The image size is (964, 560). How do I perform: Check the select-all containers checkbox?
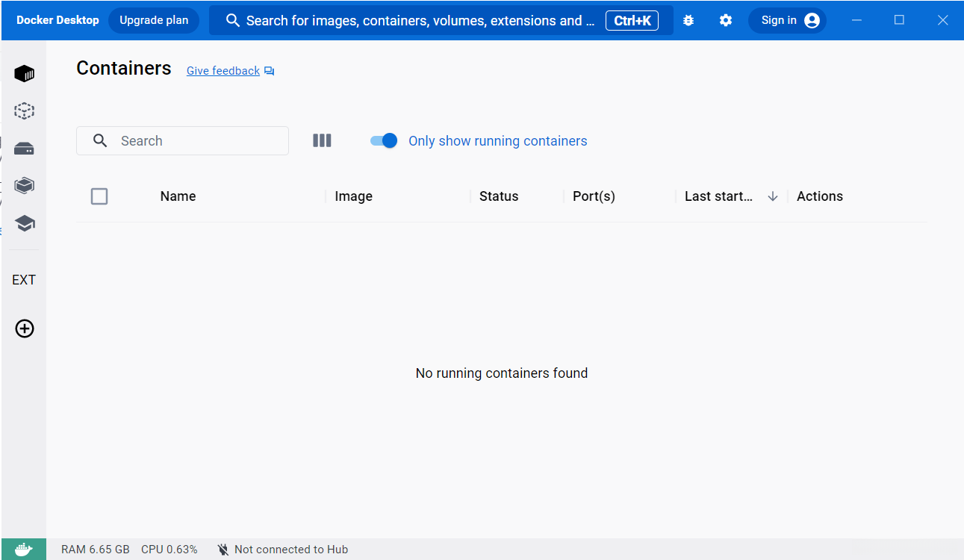(99, 196)
